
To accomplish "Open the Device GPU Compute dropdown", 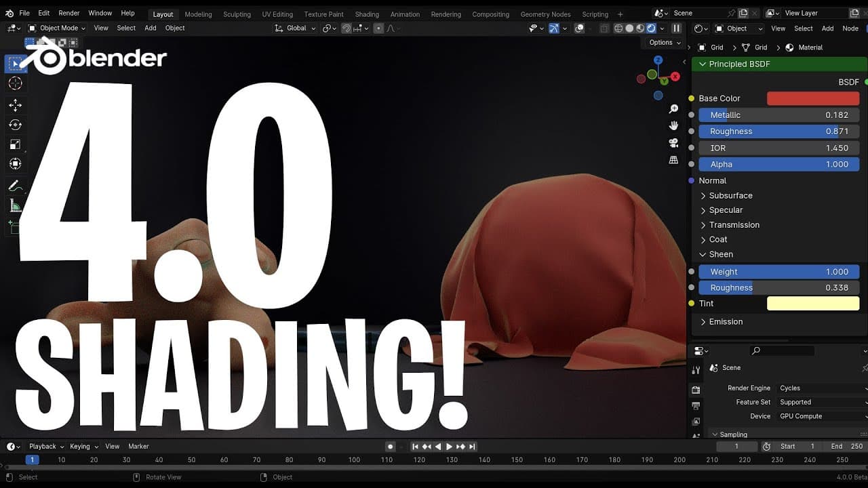I will tap(822, 416).
